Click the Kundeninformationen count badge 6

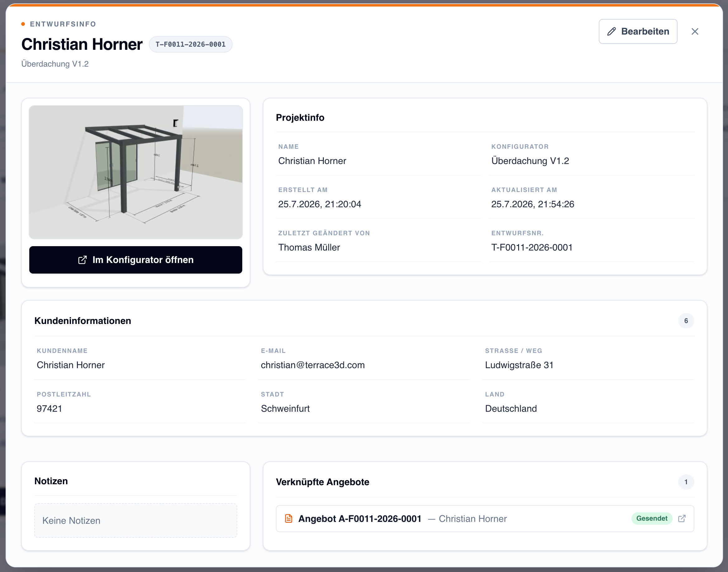(686, 321)
